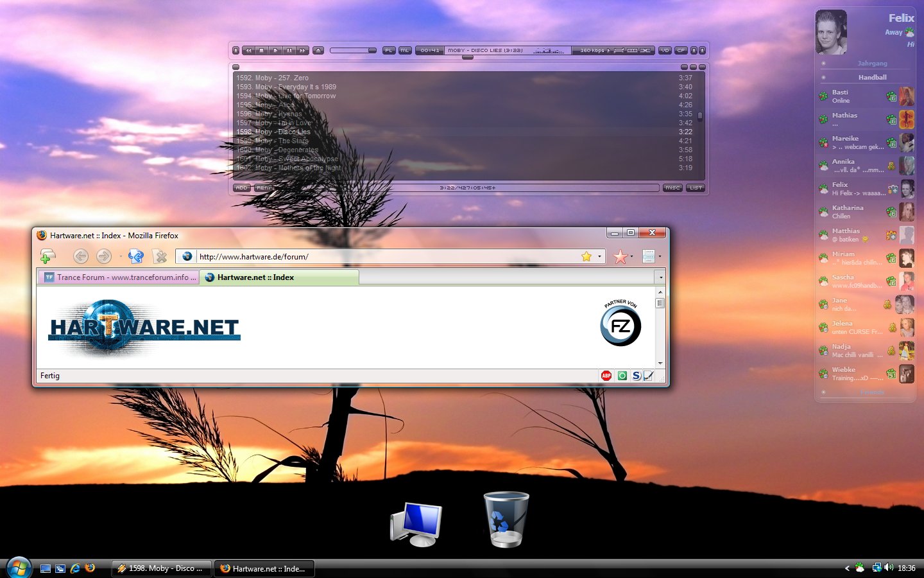924x578 pixels.
Task: Click the Firefox reload button
Action: (x=135, y=257)
